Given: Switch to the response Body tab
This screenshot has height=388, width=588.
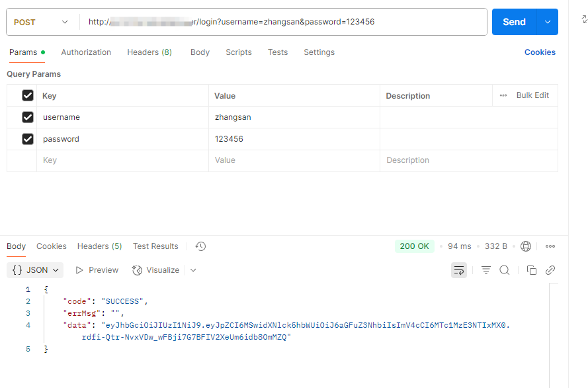Looking at the screenshot, I should [16, 246].
